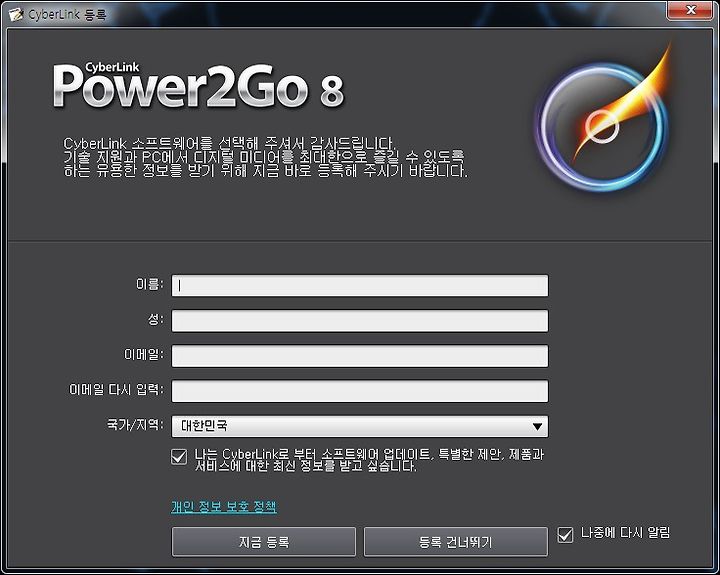The image size is (720, 575).
Task: Focus the 이름 input field
Action: click(360, 286)
